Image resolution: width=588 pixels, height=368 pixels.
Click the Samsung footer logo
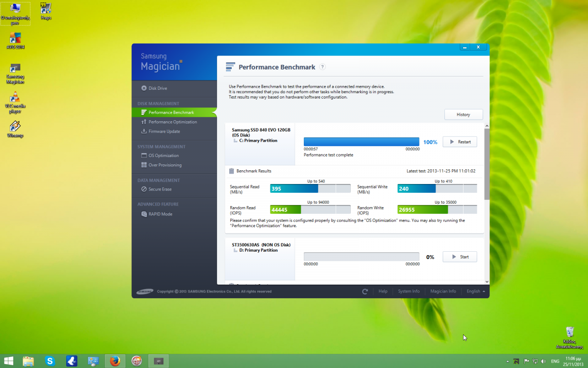tap(145, 291)
